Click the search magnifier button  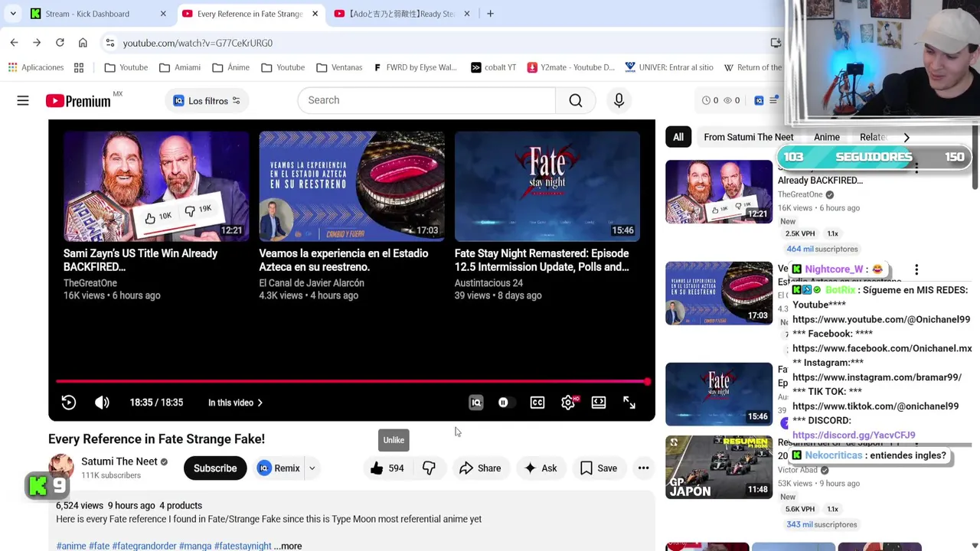point(576,100)
